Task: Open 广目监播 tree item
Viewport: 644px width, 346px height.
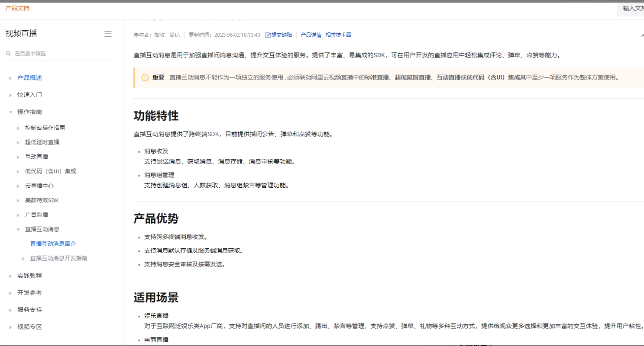Action: pyautogui.click(x=36, y=215)
